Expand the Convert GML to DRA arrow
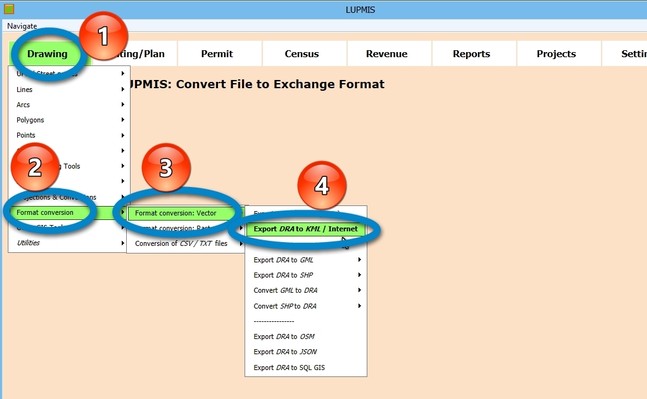The image size is (647, 399). [x=359, y=290]
